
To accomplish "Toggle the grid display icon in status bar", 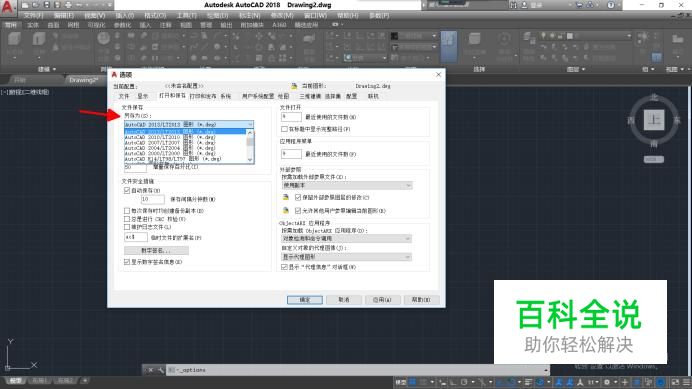I will pos(413,382).
